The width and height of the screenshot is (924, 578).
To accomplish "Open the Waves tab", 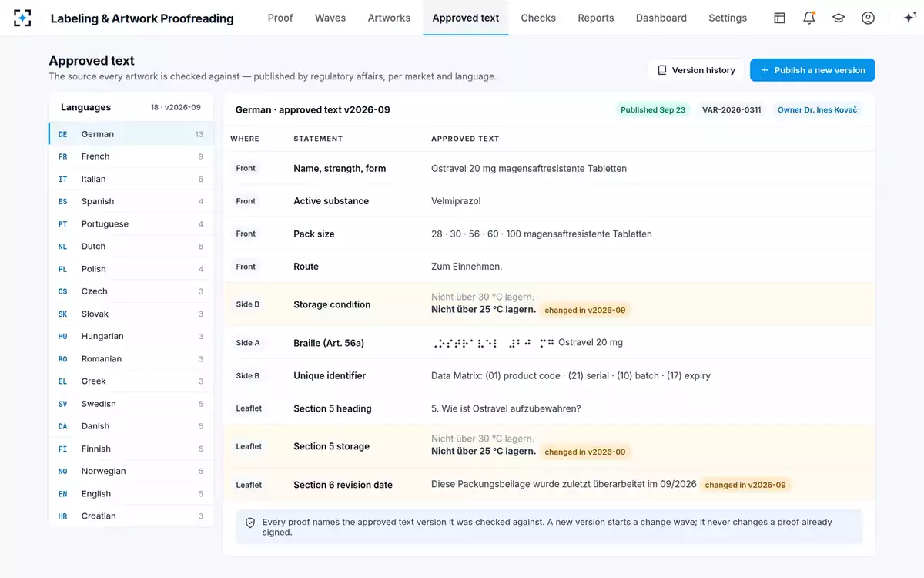I will click(x=330, y=18).
